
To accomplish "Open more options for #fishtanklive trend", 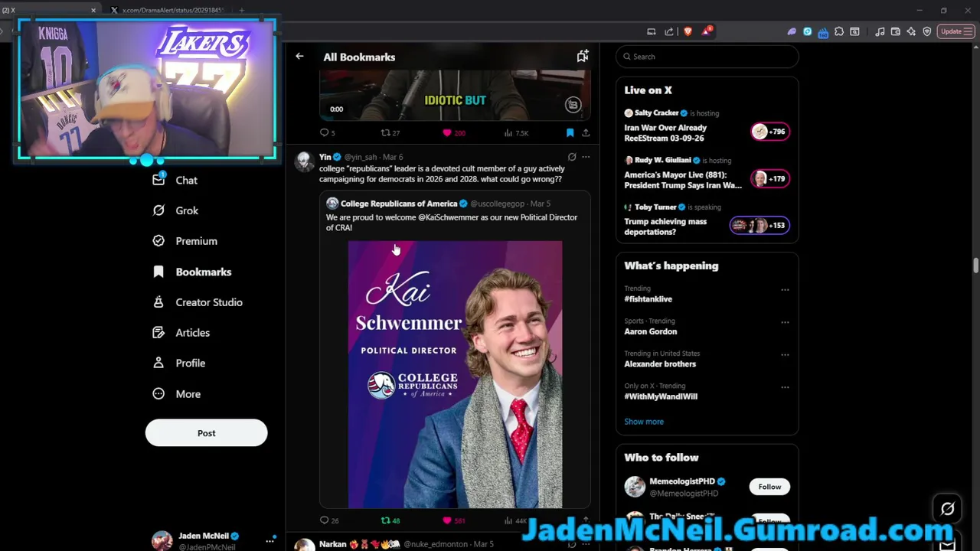I will [785, 290].
